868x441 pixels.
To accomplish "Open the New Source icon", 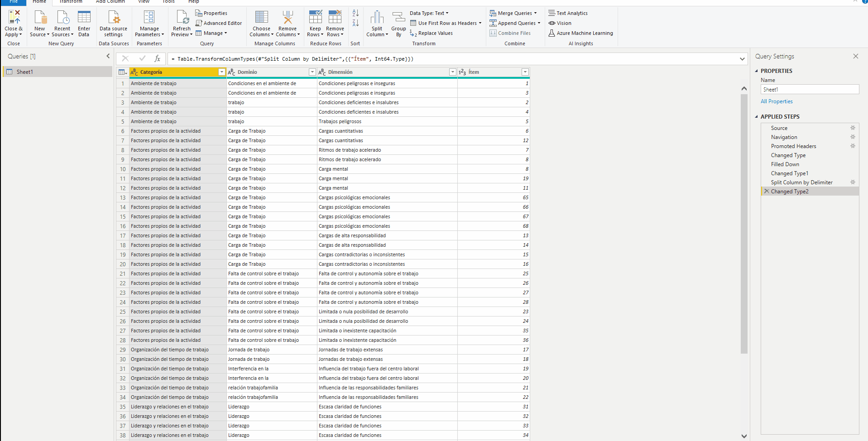I will (40, 17).
